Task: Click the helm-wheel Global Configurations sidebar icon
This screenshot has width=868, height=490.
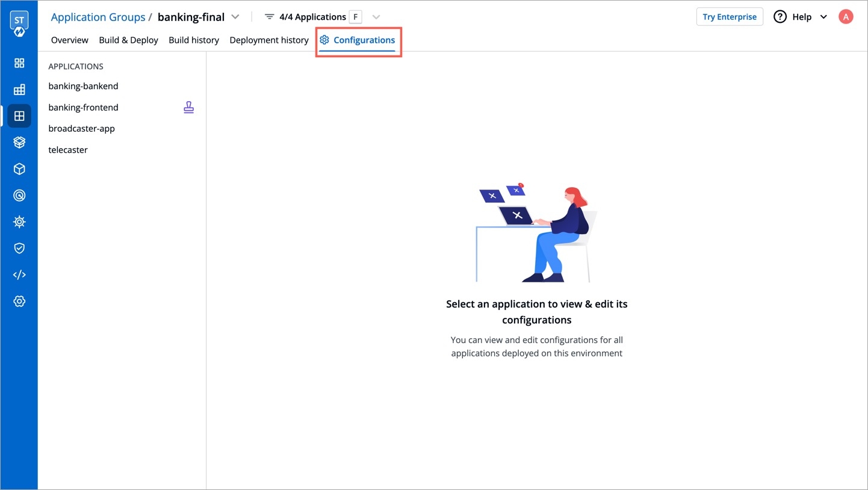Action: [x=19, y=222]
